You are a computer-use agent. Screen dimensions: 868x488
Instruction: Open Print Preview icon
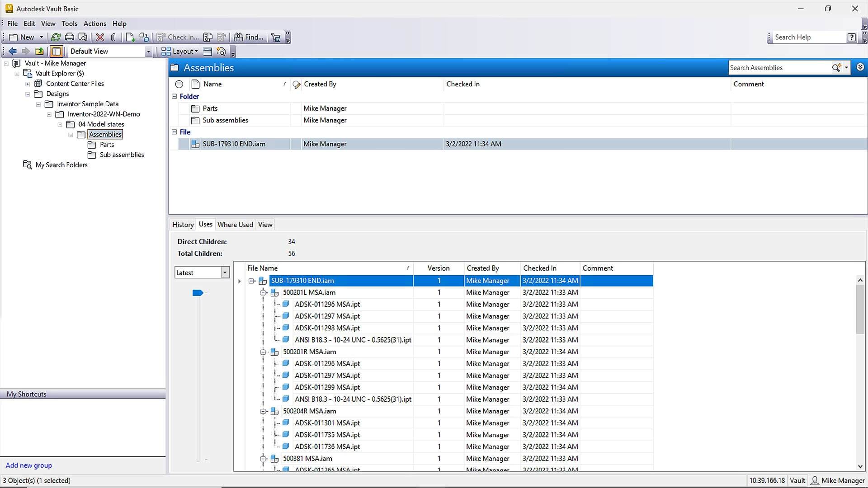click(83, 38)
